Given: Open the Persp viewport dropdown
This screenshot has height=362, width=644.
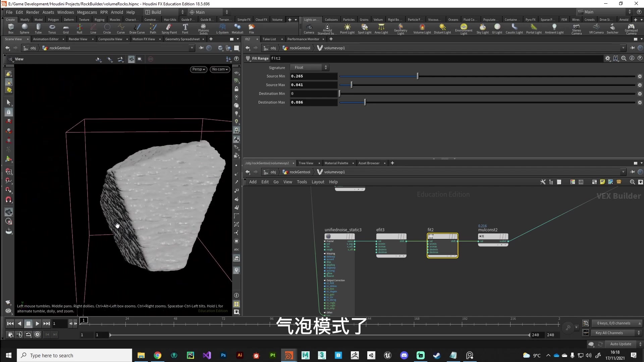Looking at the screenshot, I should 198,69.
